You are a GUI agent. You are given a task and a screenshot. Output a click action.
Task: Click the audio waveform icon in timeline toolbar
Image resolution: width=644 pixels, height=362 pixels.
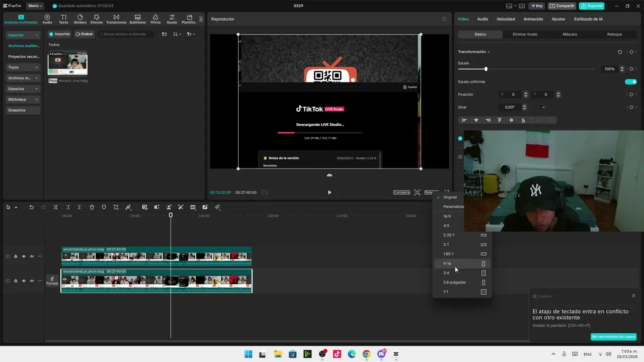(x=217, y=207)
